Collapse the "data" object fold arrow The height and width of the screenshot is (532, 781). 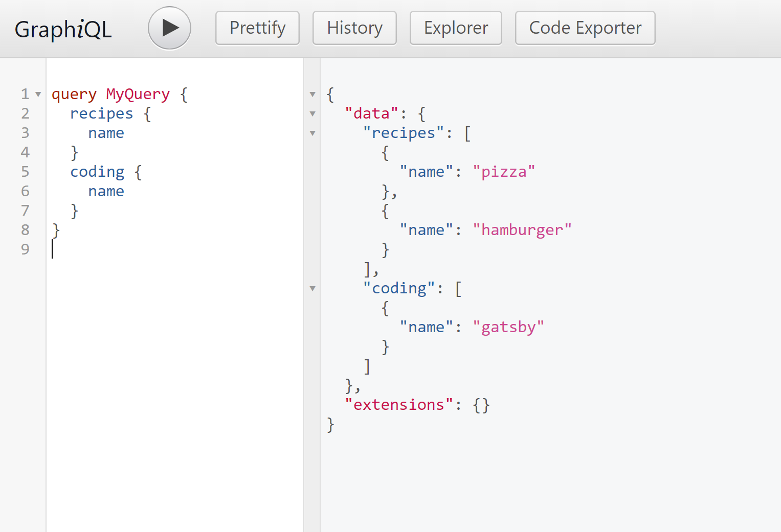(313, 114)
